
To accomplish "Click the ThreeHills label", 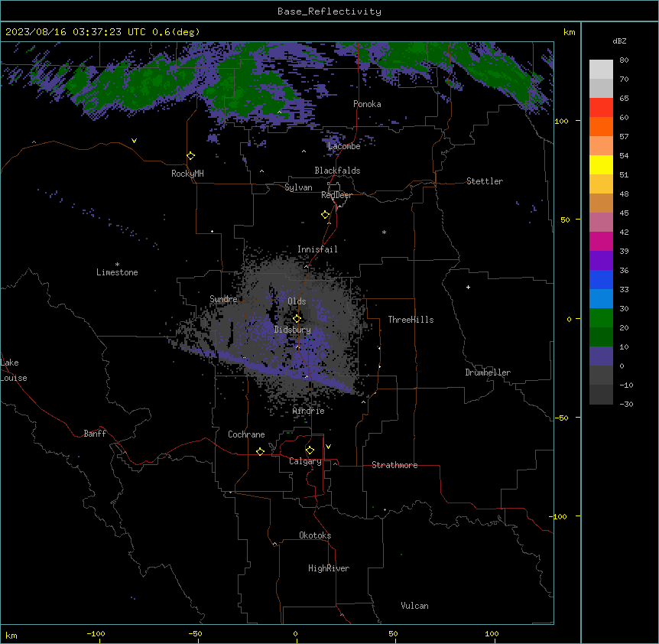I will 411,320.
